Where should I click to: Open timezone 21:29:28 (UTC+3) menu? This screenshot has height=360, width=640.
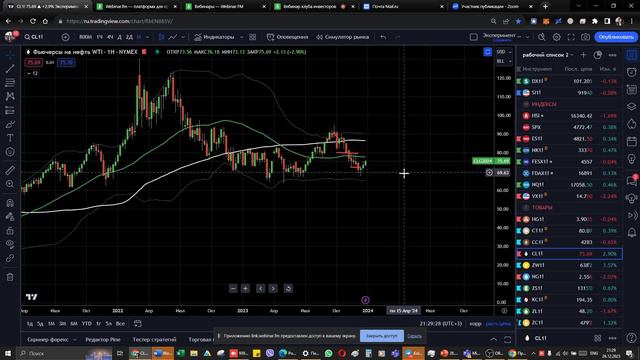[441, 324]
